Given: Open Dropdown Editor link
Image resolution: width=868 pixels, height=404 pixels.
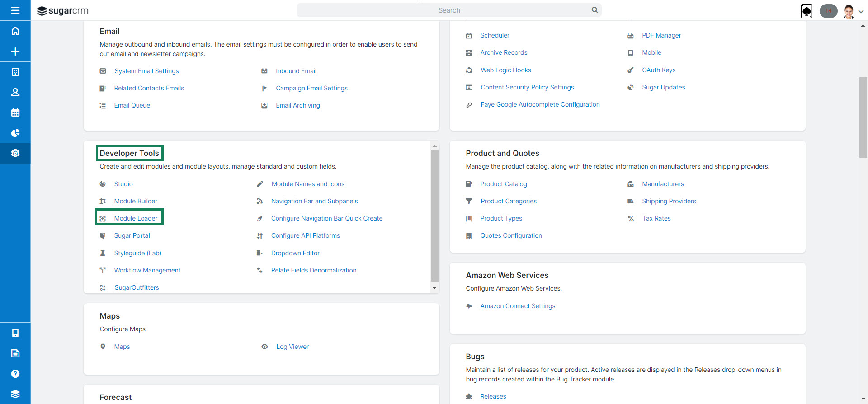Looking at the screenshot, I should coord(295,253).
